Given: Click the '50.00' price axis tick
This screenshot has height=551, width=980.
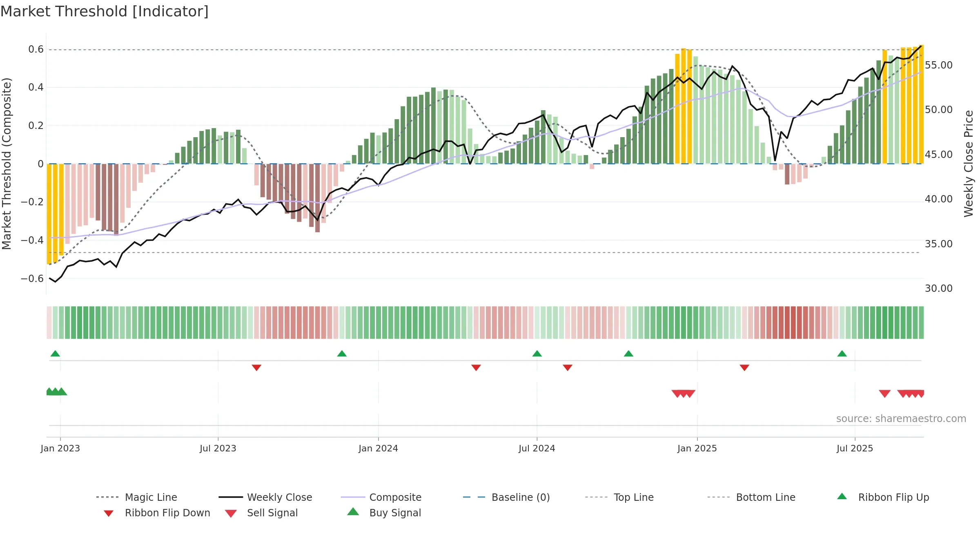Looking at the screenshot, I should 939,110.
